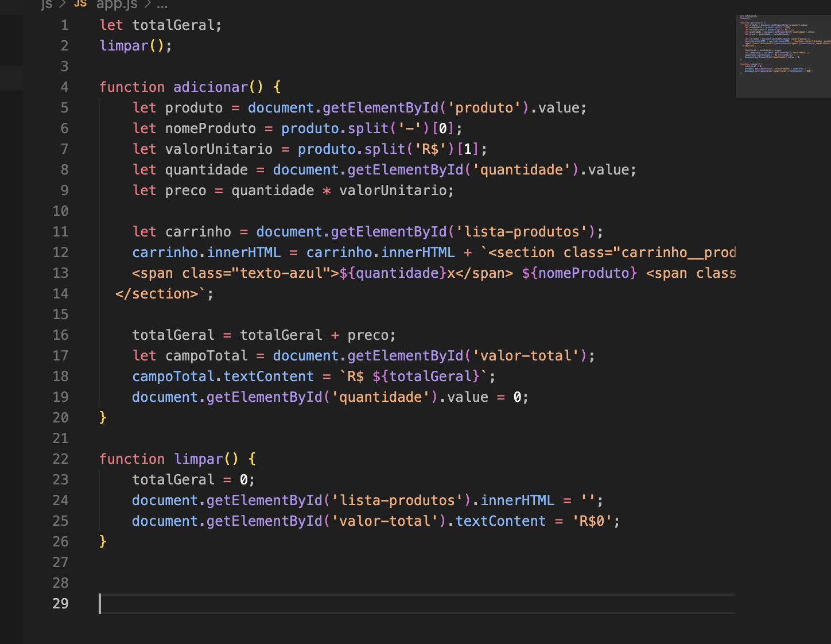The height and width of the screenshot is (644, 831).
Task: Click 'valor-total' string on line 17
Action: pyautogui.click(x=526, y=356)
